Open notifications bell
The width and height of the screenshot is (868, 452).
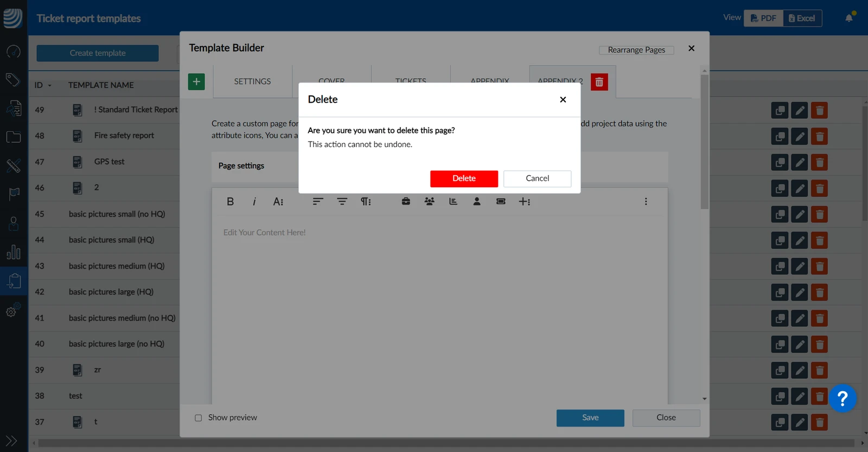tap(849, 18)
